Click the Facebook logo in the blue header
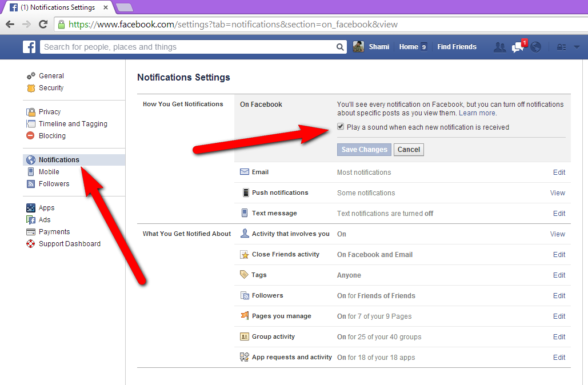This screenshot has width=588, height=385. [x=29, y=47]
